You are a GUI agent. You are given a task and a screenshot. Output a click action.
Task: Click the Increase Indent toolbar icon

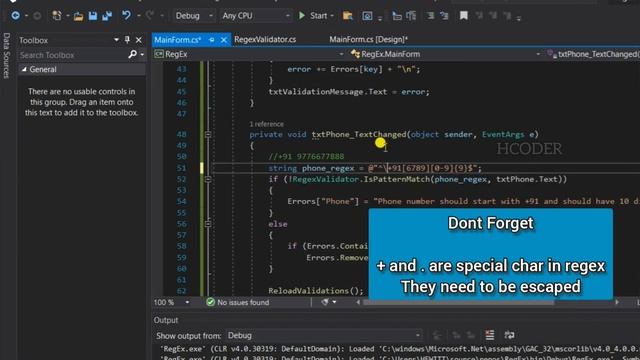(x=411, y=16)
